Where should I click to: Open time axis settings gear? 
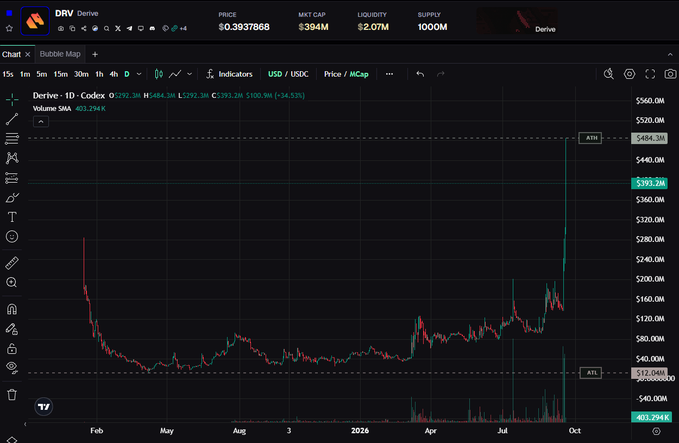[656, 431]
